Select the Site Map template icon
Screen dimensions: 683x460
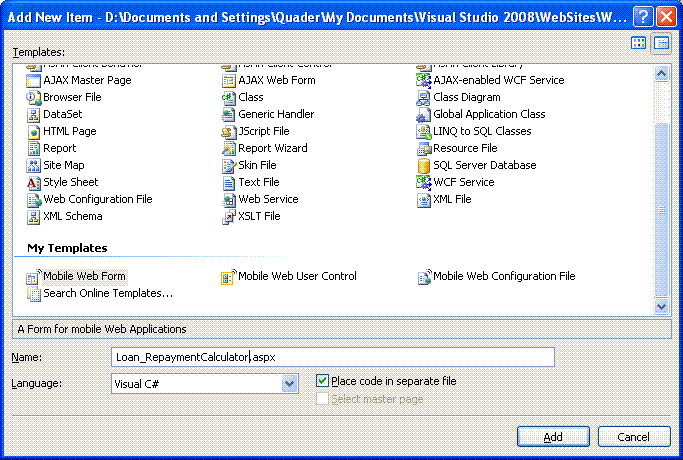[33, 166]
